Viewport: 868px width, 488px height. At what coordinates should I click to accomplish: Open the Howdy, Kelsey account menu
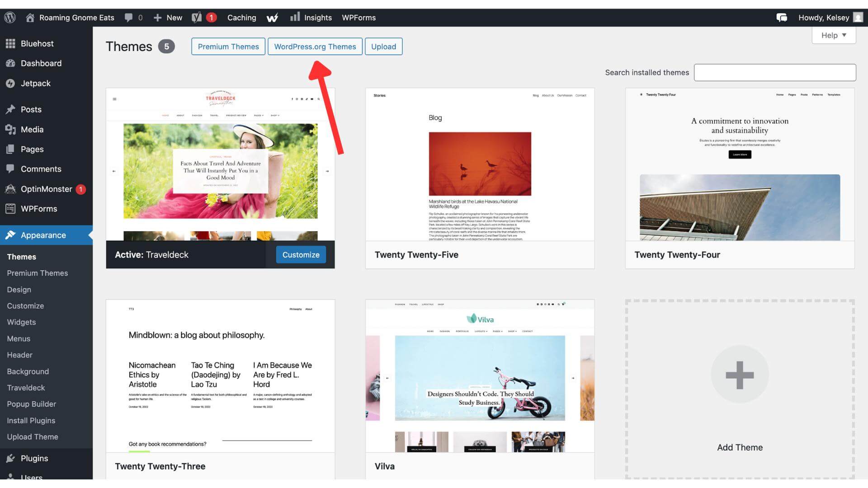tap(824, 17)
